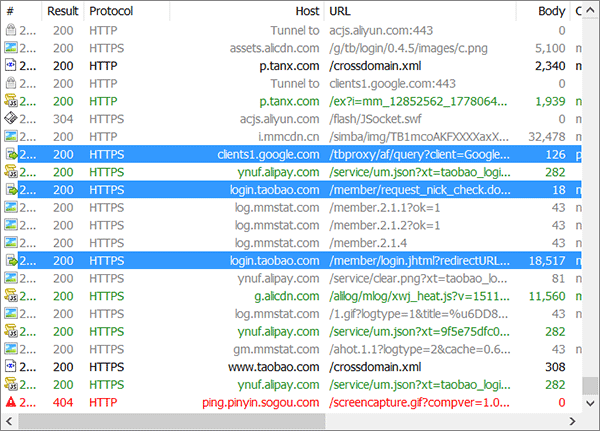The width and height of the screenshot is (600, 431).
Task: Sort sessions by the Protocol column header
Action: pyautogui.click(x=127, y=11)
